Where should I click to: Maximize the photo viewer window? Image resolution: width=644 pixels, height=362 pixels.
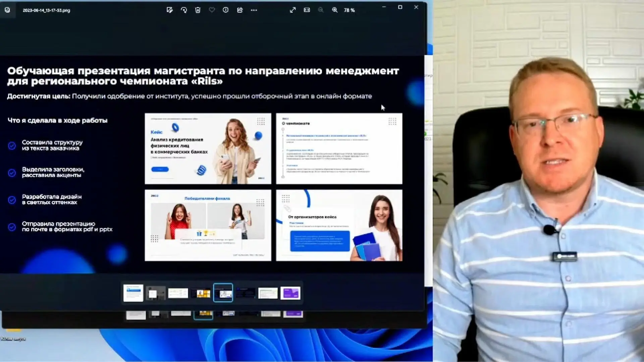tap(400, 7)
